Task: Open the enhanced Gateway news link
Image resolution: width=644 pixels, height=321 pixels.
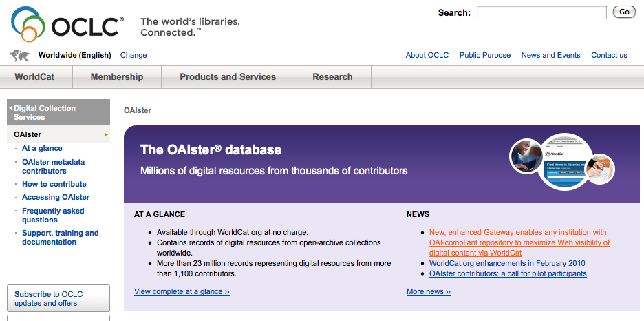Action: point(519,242)
